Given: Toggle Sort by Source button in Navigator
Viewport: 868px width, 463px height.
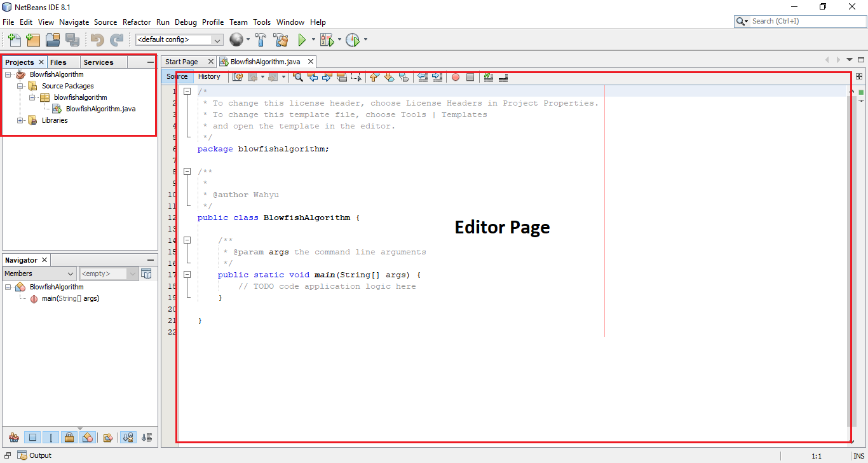Looking at the screenshot, I should [147, 437].
